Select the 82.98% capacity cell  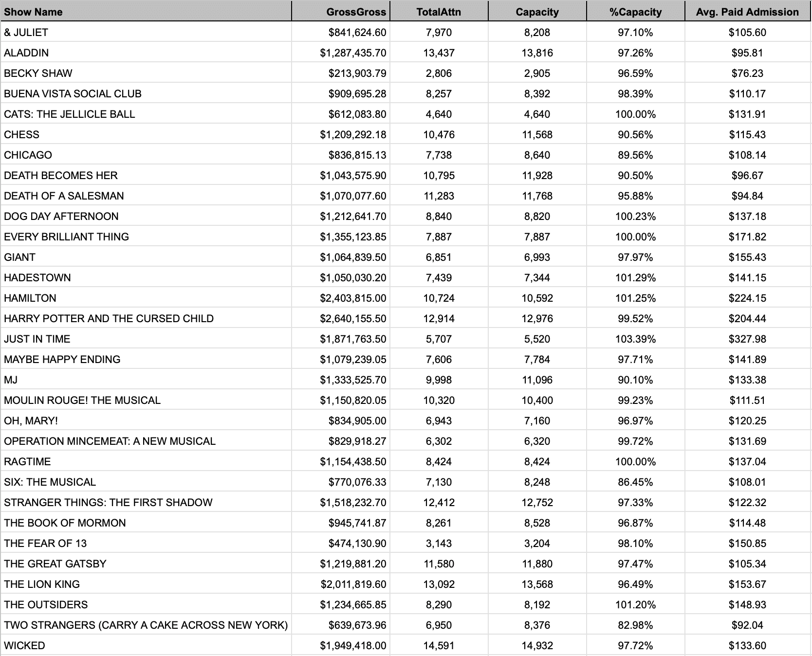click(635, 625)
